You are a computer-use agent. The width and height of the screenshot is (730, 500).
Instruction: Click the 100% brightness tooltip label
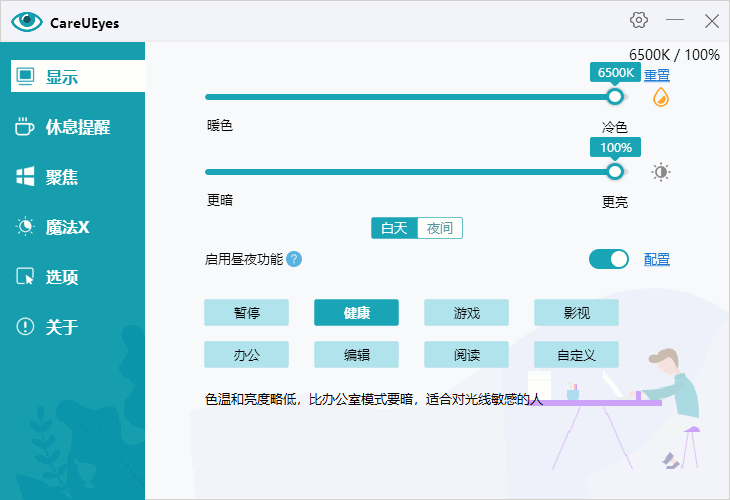click(615, 148)
